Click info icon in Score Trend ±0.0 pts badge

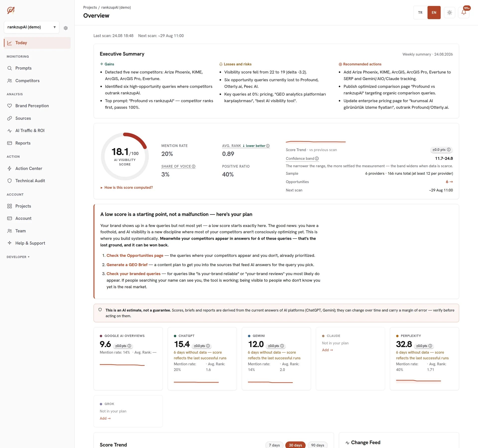(x=449, y=150)
